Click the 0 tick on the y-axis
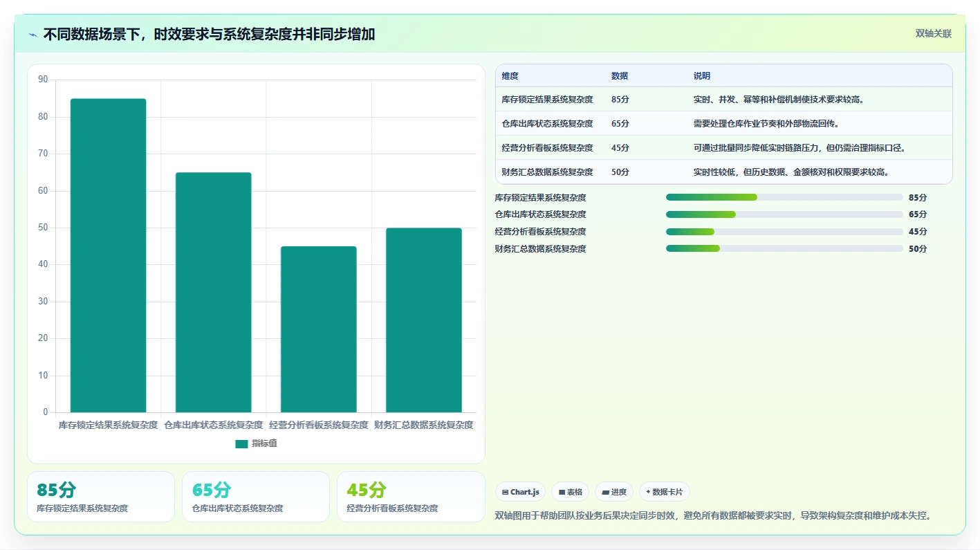The width and height of the screenshot is (980, 550). (x=46, y=412)
